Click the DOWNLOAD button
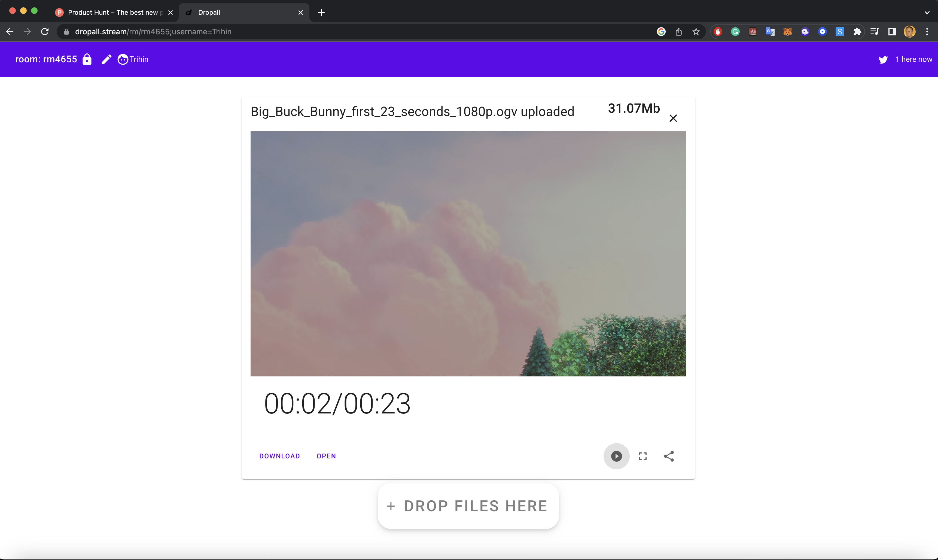 280,456
